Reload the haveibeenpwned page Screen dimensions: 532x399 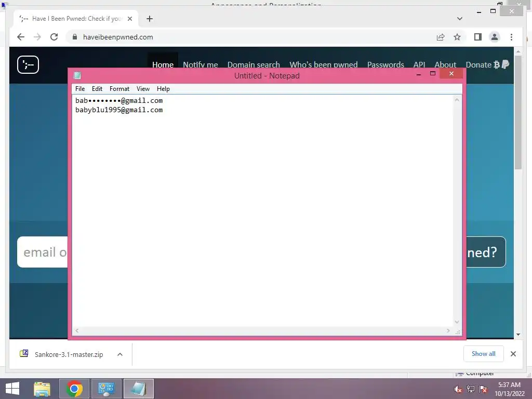pyautogui.click(x=54, y=37)
